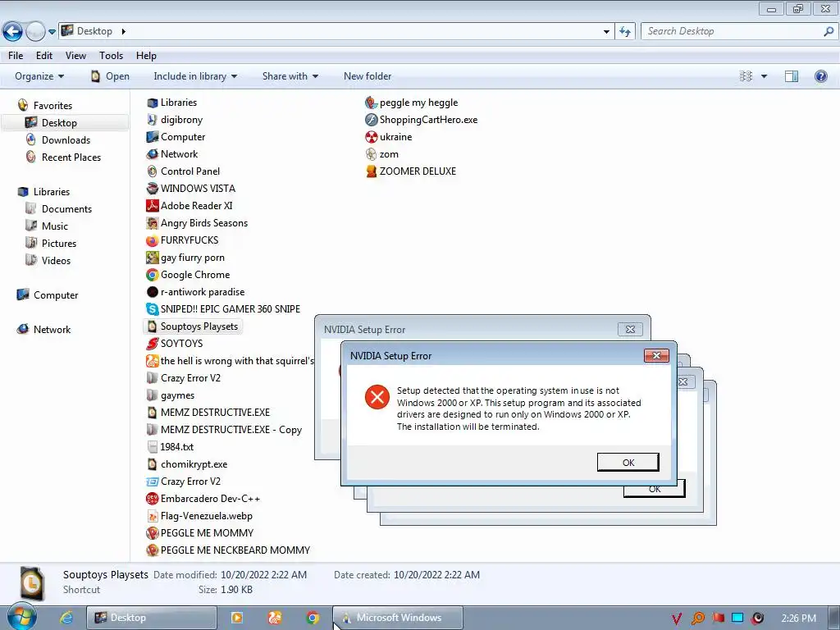Click the Back navigation arrow
Viewport: 840px width, 630px height.
(13, 32)
